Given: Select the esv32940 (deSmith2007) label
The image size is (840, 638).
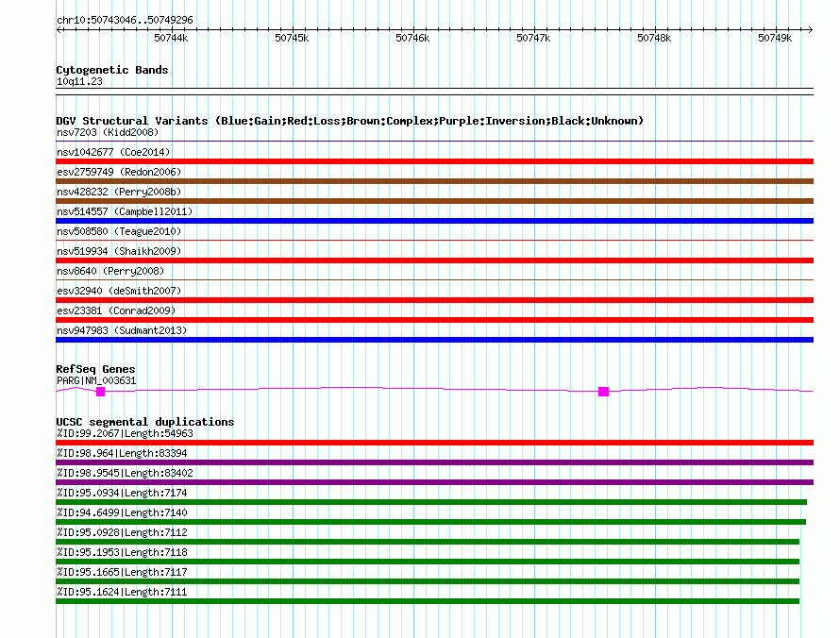Looking at the screenshot, I should click(x=119, y=291).
